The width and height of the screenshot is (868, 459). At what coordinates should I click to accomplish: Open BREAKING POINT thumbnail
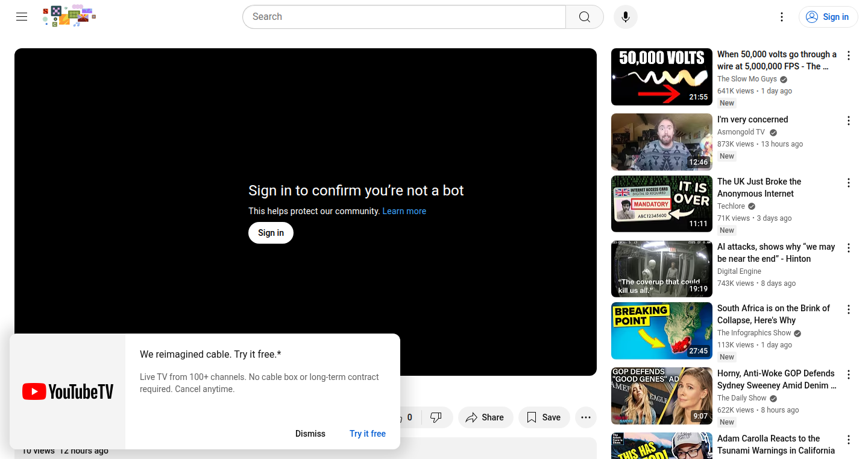pyautogui.click(x=662, y=331)
